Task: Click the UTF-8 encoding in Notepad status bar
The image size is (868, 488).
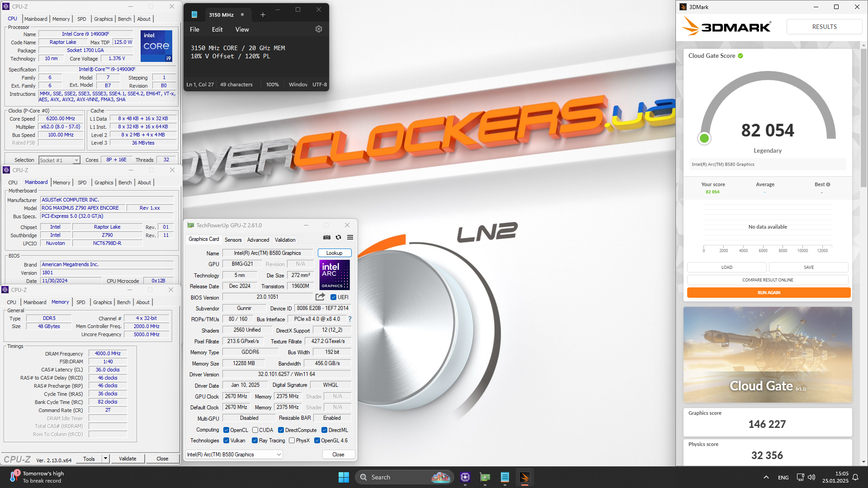Action: [x=320, y=84]
